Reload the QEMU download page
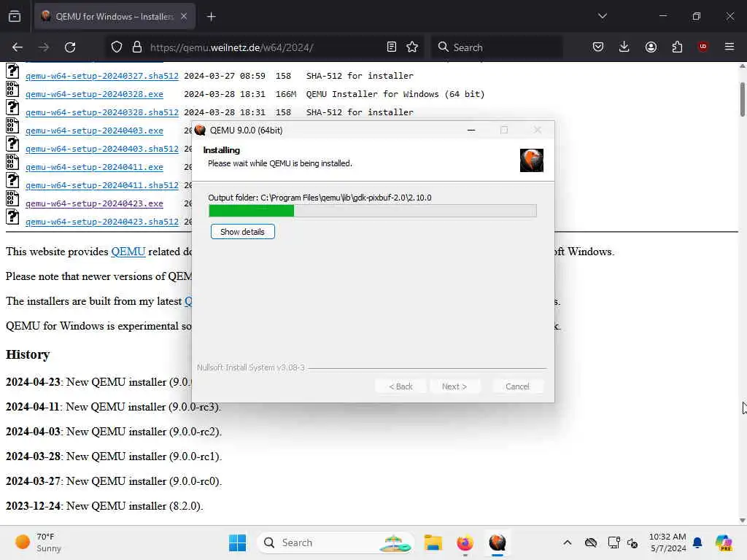747x560 pixels. coord(70,47)
